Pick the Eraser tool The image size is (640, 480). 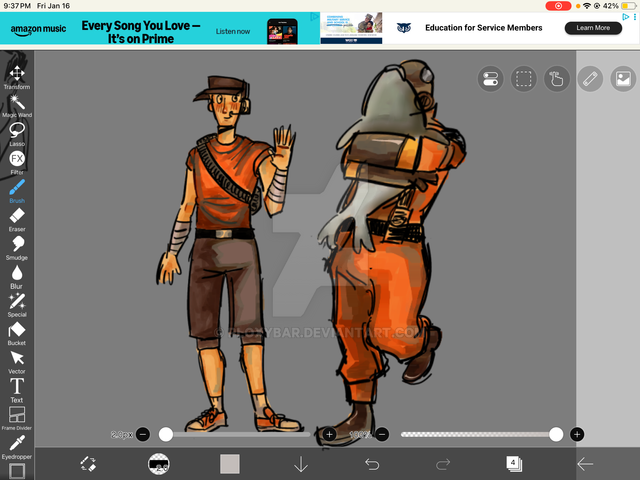17,216
